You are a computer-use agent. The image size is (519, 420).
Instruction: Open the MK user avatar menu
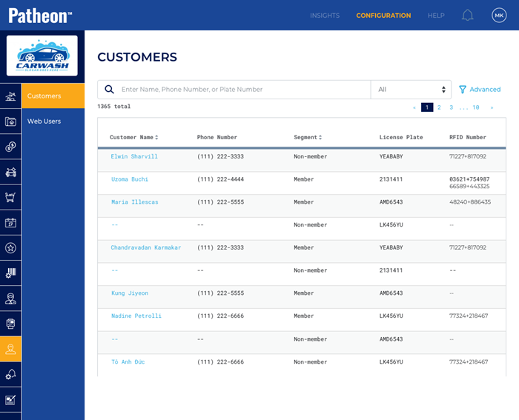tap(499, 15)
